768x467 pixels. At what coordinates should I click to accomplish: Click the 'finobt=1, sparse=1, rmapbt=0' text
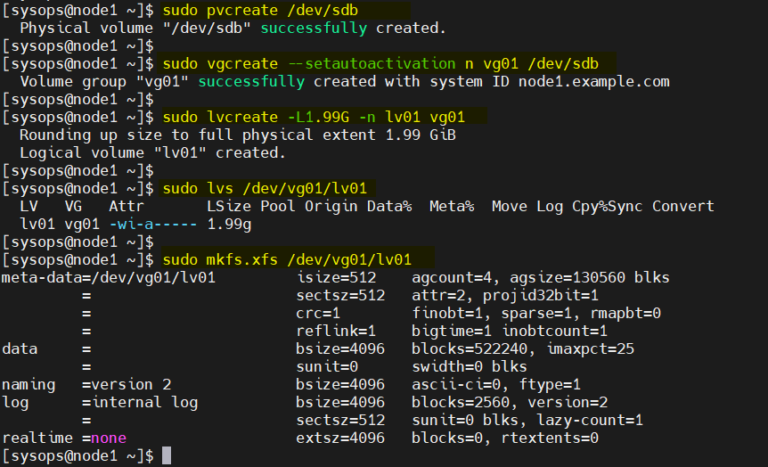[536, 313]
